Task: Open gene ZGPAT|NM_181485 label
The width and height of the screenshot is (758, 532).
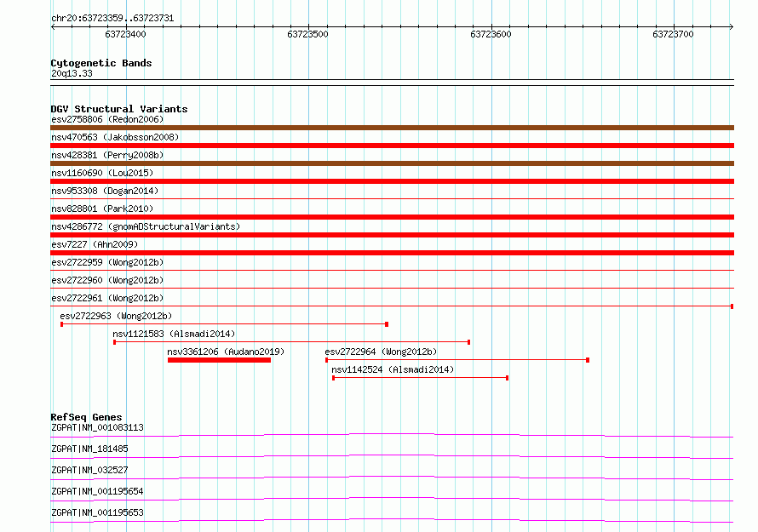Action: (x=89, y=449)
